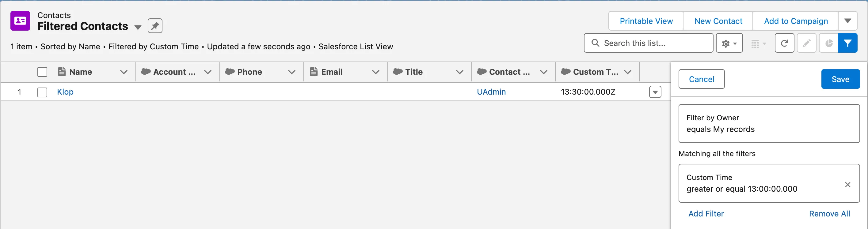Refresh the contacts list
Image resolution: width=868 pixels, height=229 pixels.
784,43
